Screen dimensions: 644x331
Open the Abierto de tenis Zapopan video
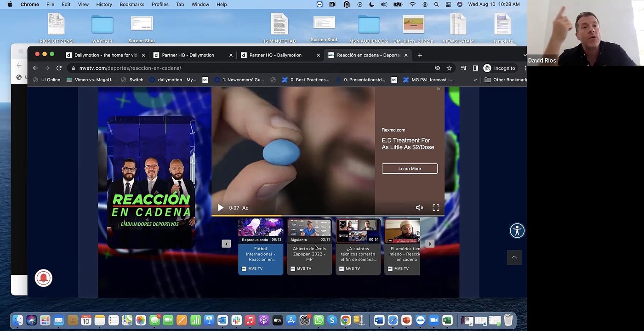pos(309,247)
